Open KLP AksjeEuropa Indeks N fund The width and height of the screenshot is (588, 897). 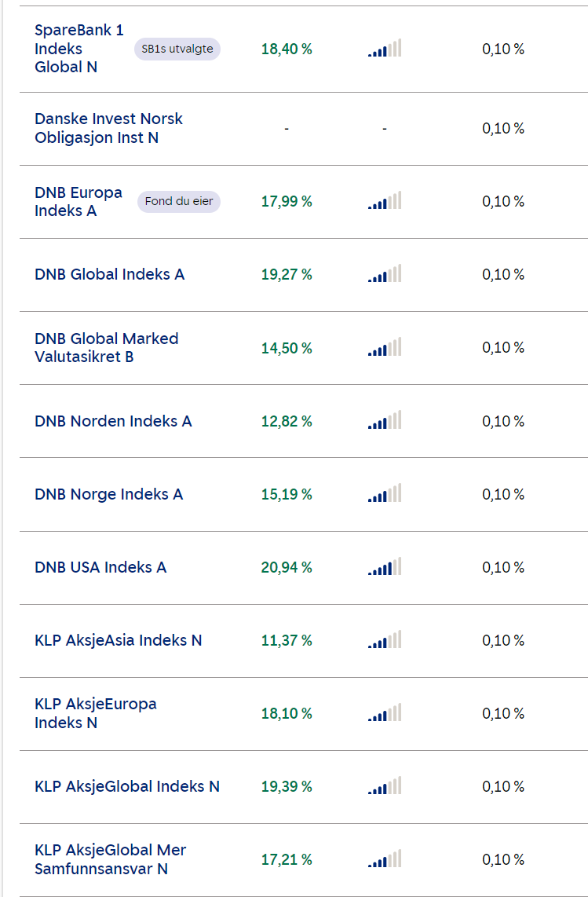click(96, 713)
